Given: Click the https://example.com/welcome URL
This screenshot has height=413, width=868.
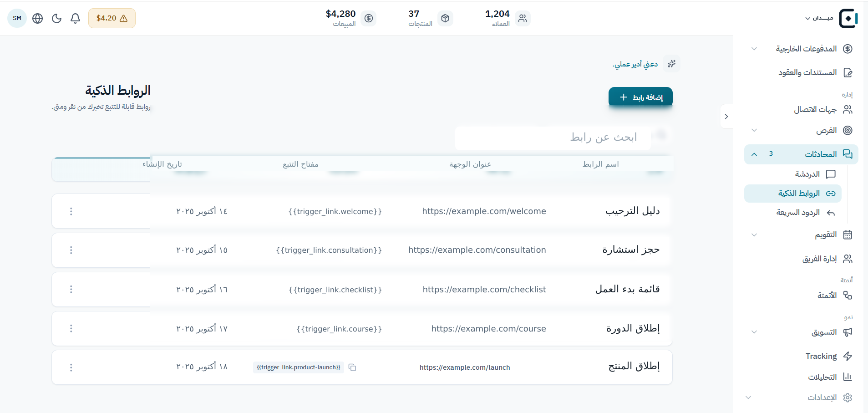Looking at the screenshot, I should [484, 211].
